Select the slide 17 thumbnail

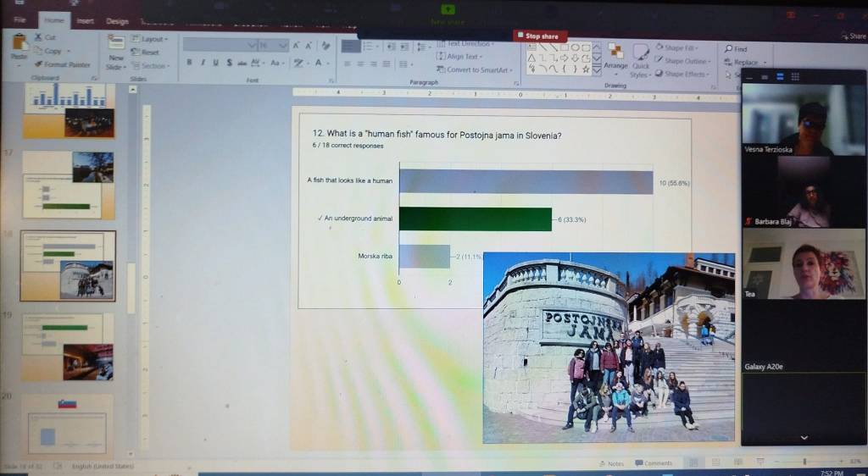click(68, 185)
